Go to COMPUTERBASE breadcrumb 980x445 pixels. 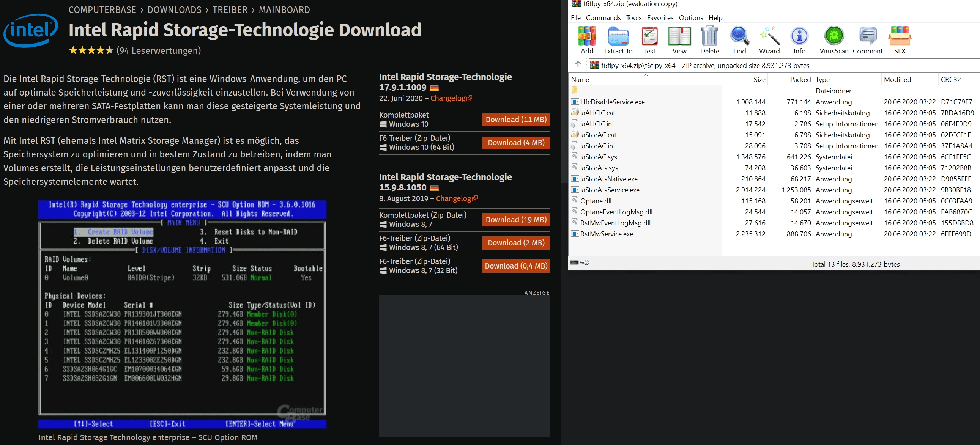pos(102,10)
